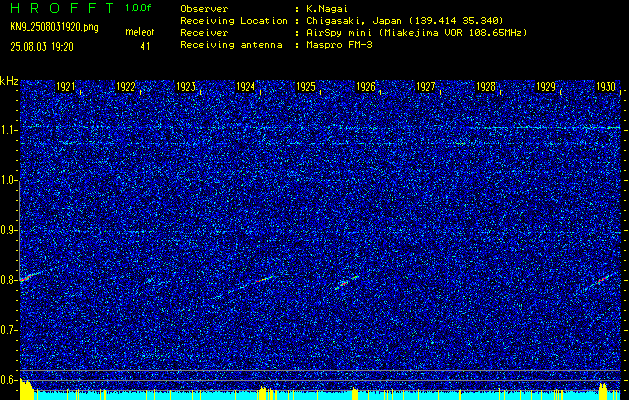
Task: Click the 0.6 frequency axis label
Action: pos(8,380)
